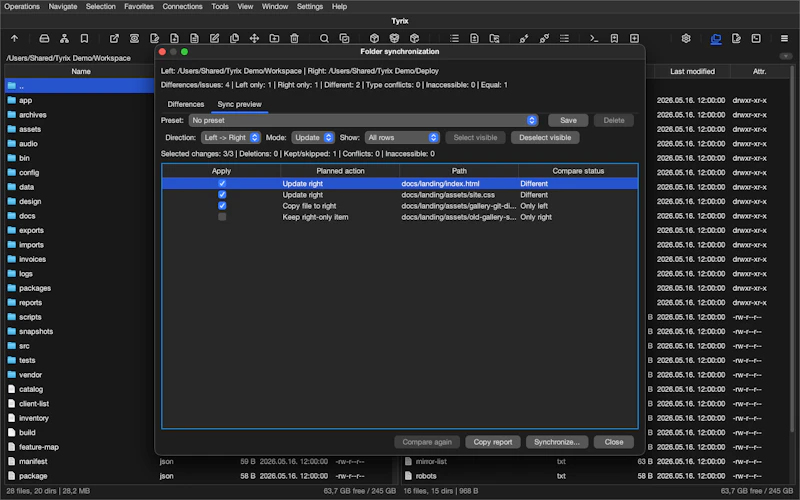Image resolution: width=800 pixels, height=500 pixels.
Task: Click the terminal prompt icon
Action: pos(594,38)
